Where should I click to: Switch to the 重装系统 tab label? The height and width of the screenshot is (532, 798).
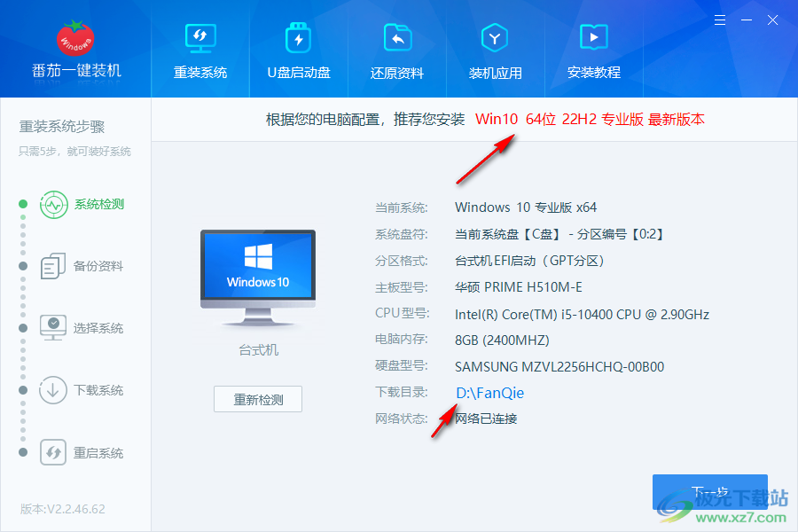pyautogui.click(x=200, y=73)
